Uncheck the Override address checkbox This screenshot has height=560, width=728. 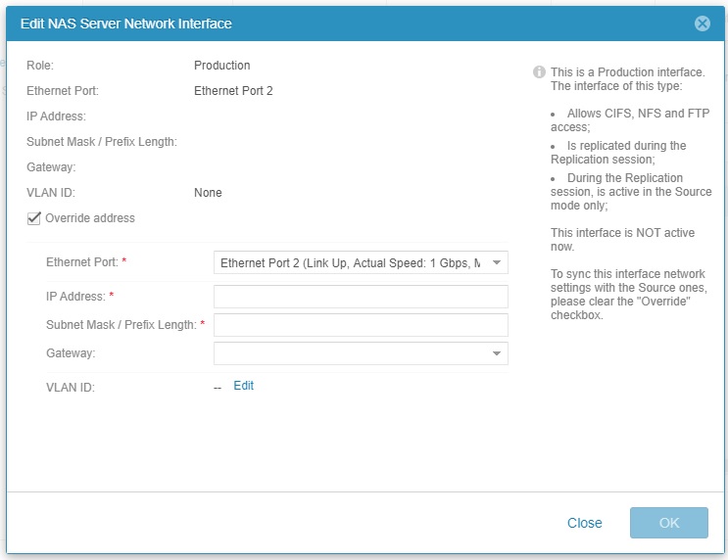coord(34,218)
